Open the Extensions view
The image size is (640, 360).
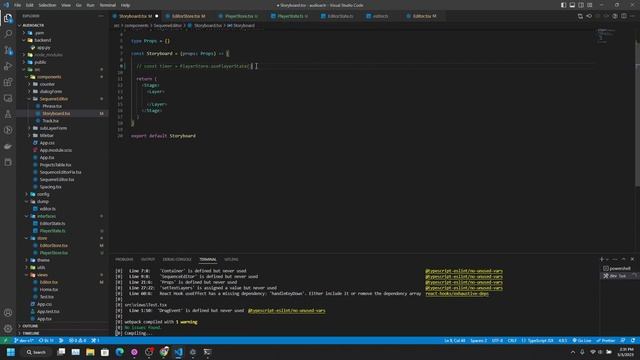tap(8, 82)
